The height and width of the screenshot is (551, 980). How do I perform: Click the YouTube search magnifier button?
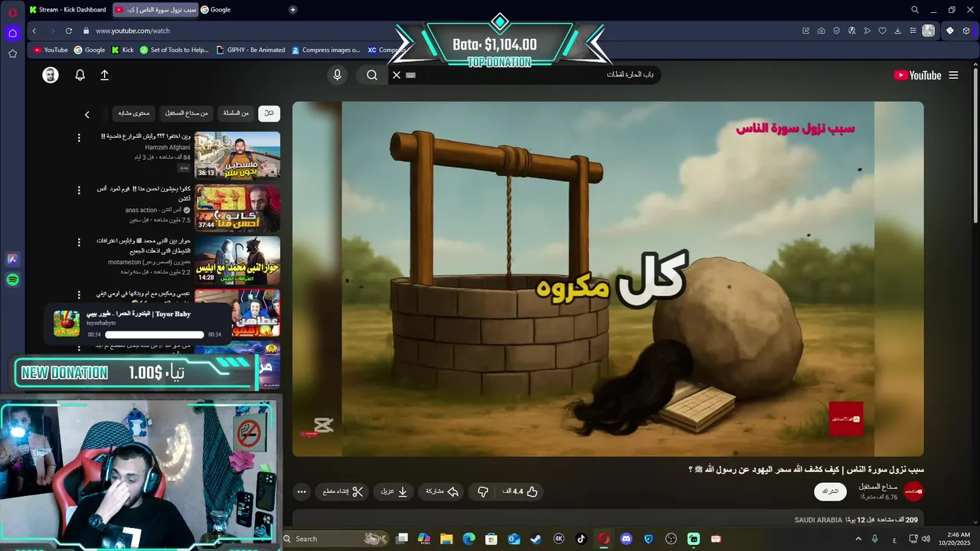click(372, 75)
